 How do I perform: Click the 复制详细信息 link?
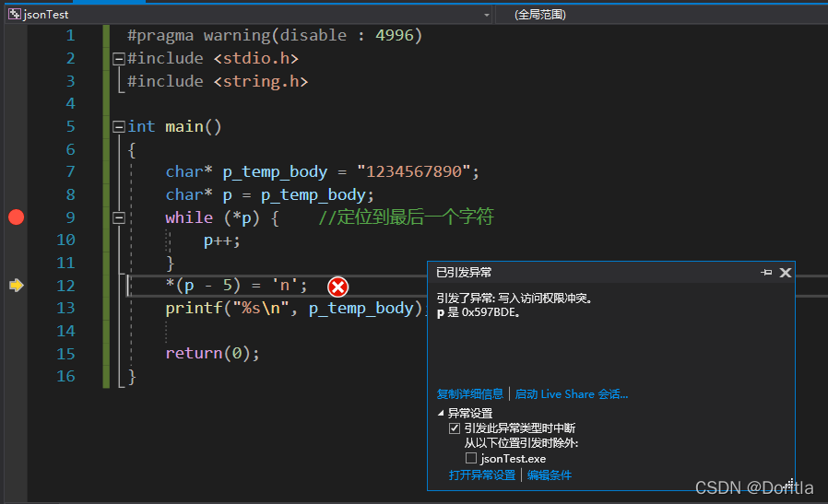point(470,393)
